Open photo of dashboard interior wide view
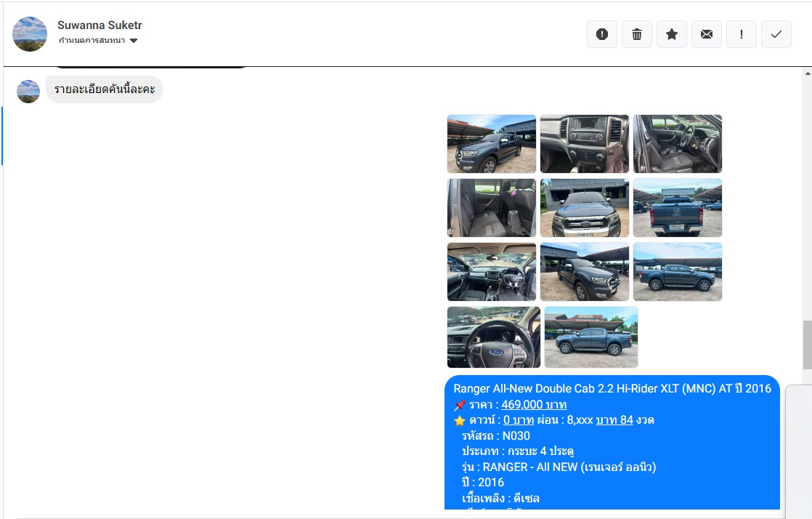This screenshot has width=812, height=519. 492,272
